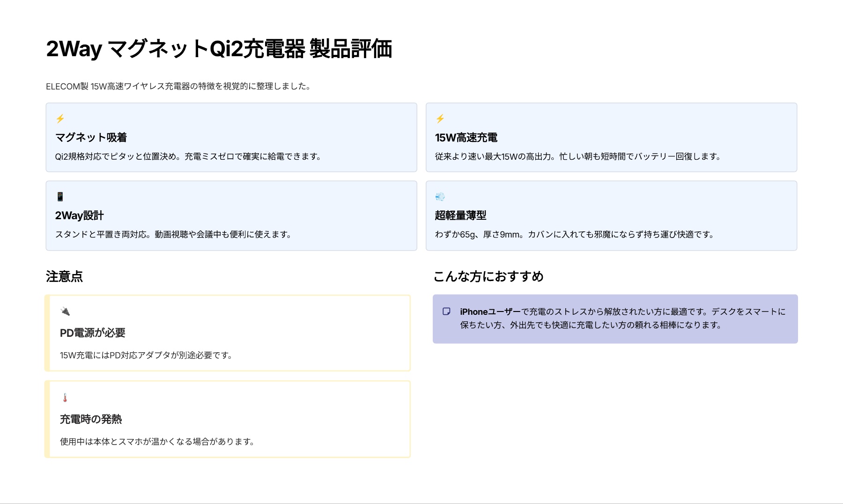Click the マグネット吸着 card heading

[92, 138]
